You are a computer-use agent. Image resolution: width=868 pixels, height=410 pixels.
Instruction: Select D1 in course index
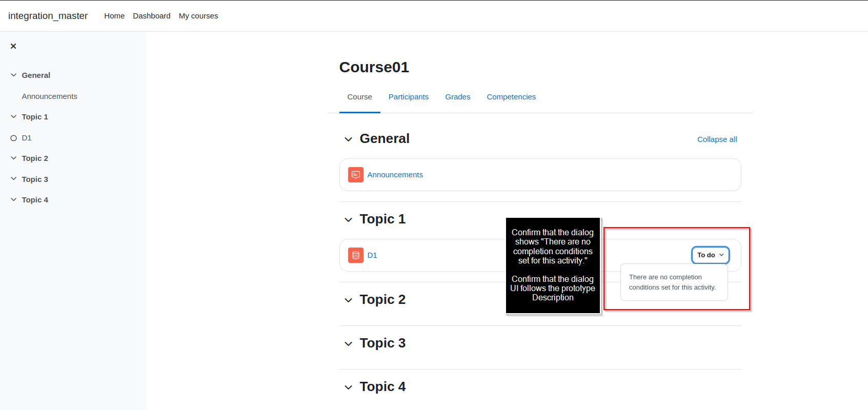pos(27,138)
